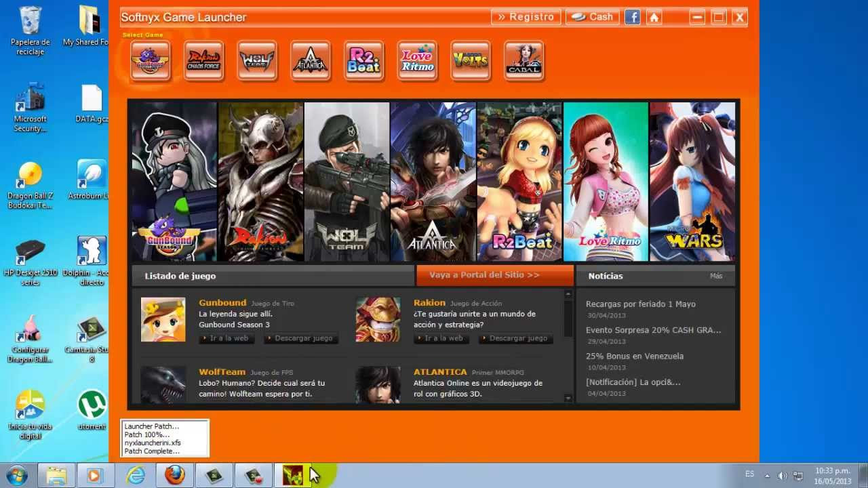Open Windows Explorer taskbar folder icon
The height and width of the screenshot is (488, 868).
click(57, 475)
